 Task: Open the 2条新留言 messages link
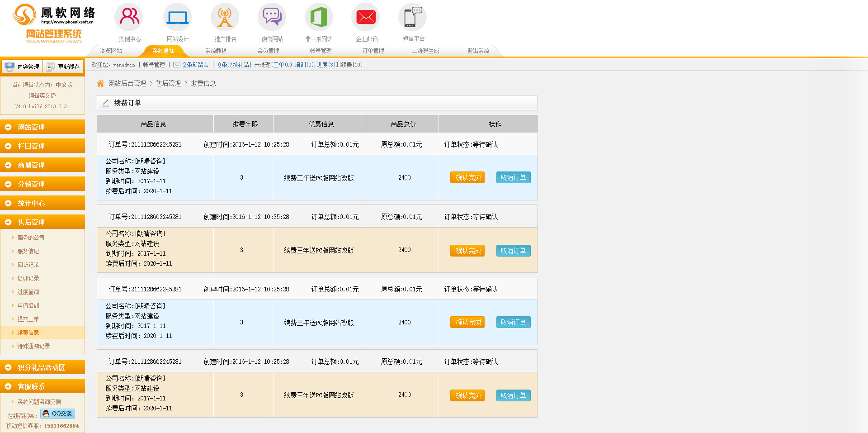(x=195, y=65)
